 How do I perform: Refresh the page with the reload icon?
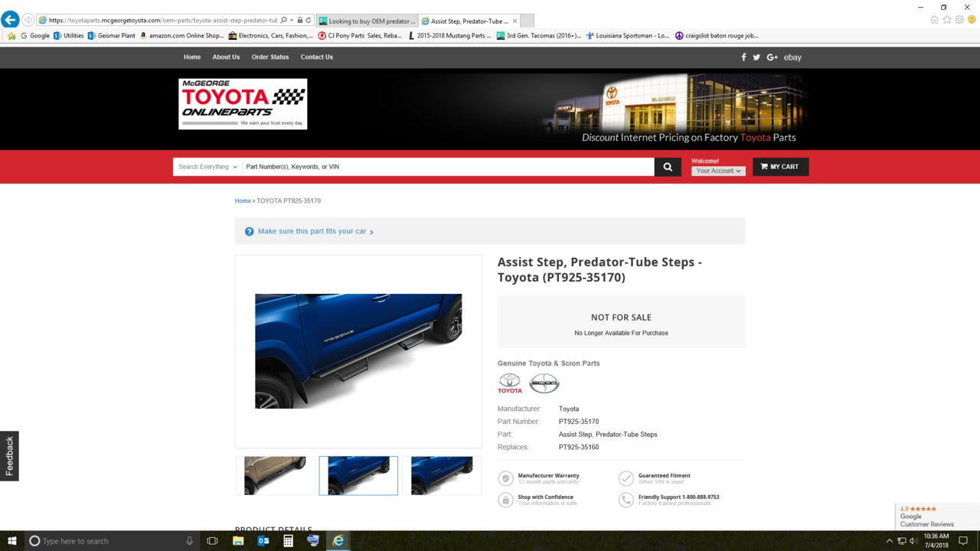pyautogui.click(x=309, y=20)
